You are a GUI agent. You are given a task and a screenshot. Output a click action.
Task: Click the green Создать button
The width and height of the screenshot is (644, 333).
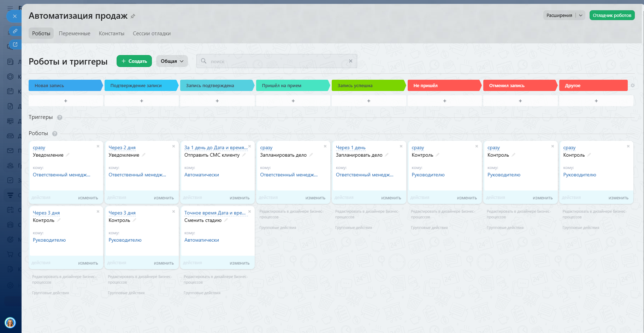pyautogui.click(x=134, y=61)
